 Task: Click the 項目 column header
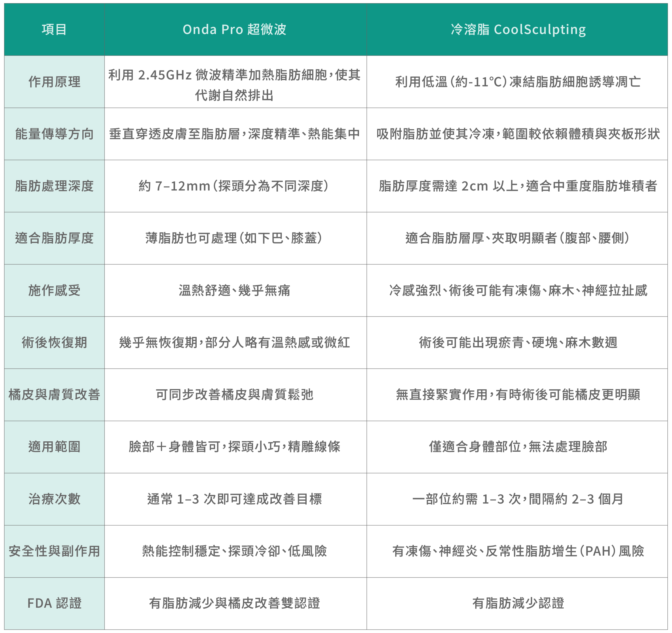[54, 29]
